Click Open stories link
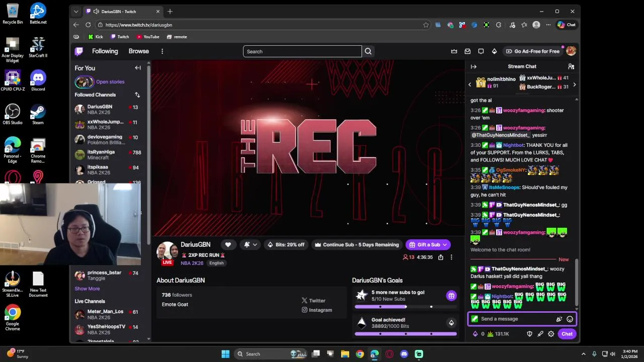Screen dimensions: 644x362 (110, 82)
